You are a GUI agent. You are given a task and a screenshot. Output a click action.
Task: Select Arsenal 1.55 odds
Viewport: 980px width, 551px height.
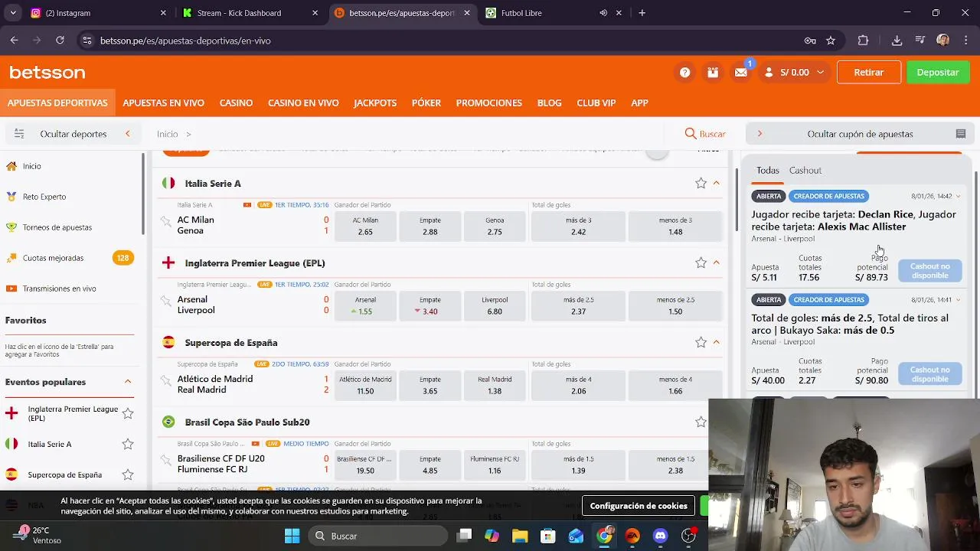(365, 305)
